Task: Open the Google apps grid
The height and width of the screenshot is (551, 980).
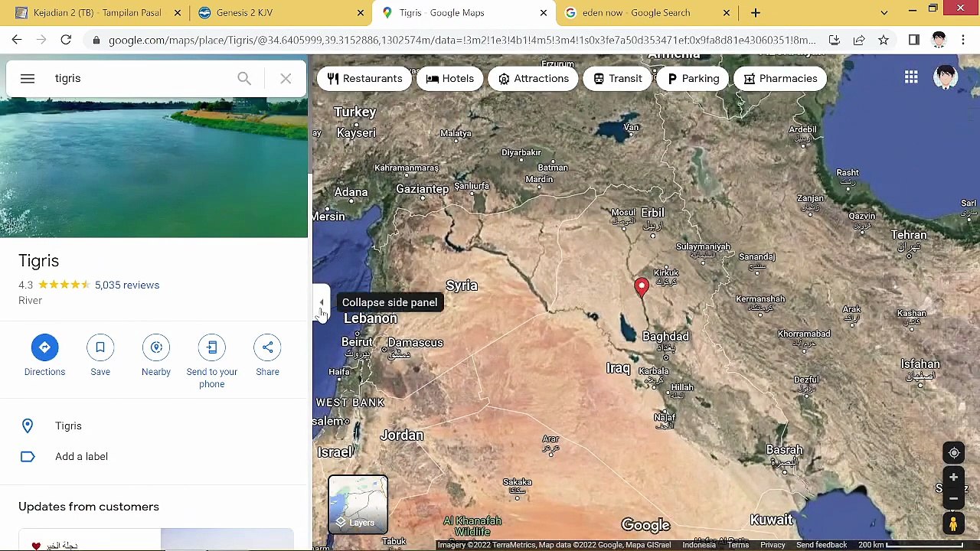Action: 911,77
